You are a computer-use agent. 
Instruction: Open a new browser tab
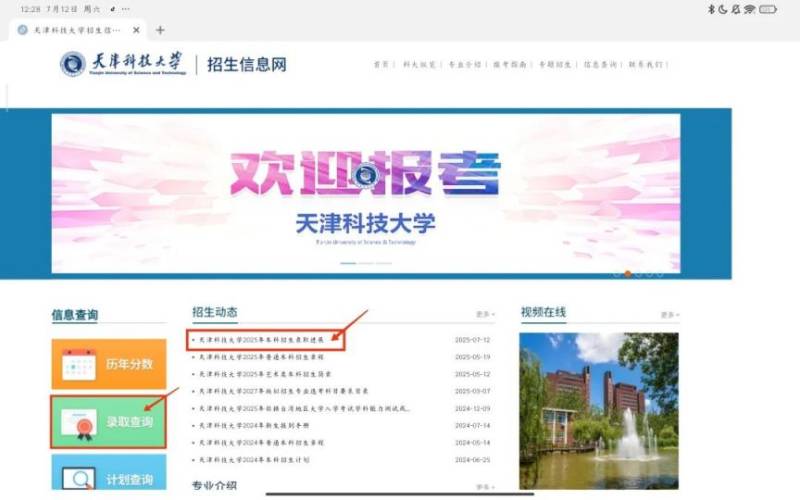point(160,30)
